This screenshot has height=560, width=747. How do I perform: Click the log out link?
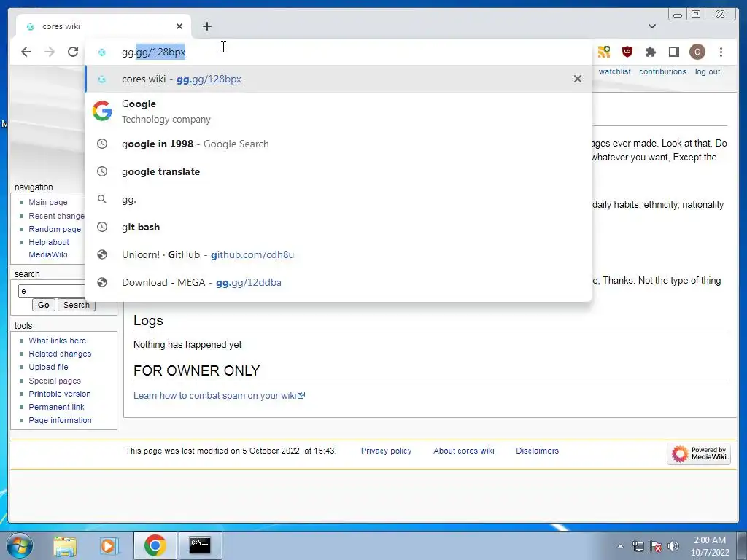(708, 71)
